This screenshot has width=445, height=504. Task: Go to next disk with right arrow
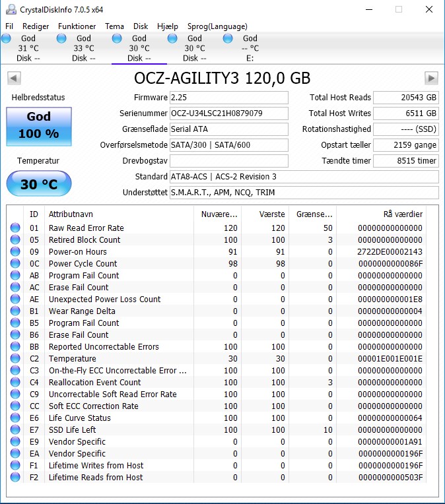431,78
